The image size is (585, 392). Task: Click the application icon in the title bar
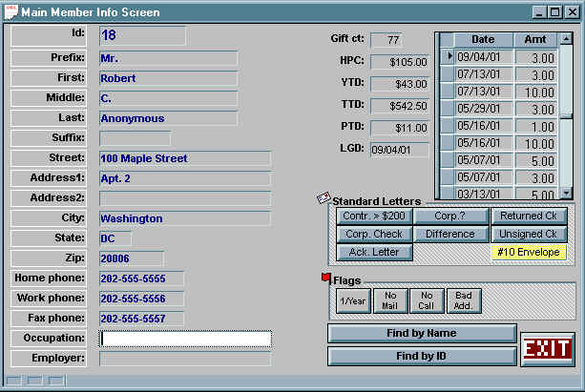tap(11, 12)
